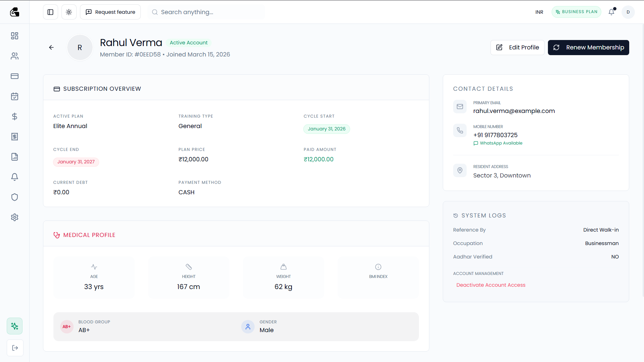Screen dimensions: 644x362
Task: Toggle light theme with the sun icon
Action: [69, 12]
